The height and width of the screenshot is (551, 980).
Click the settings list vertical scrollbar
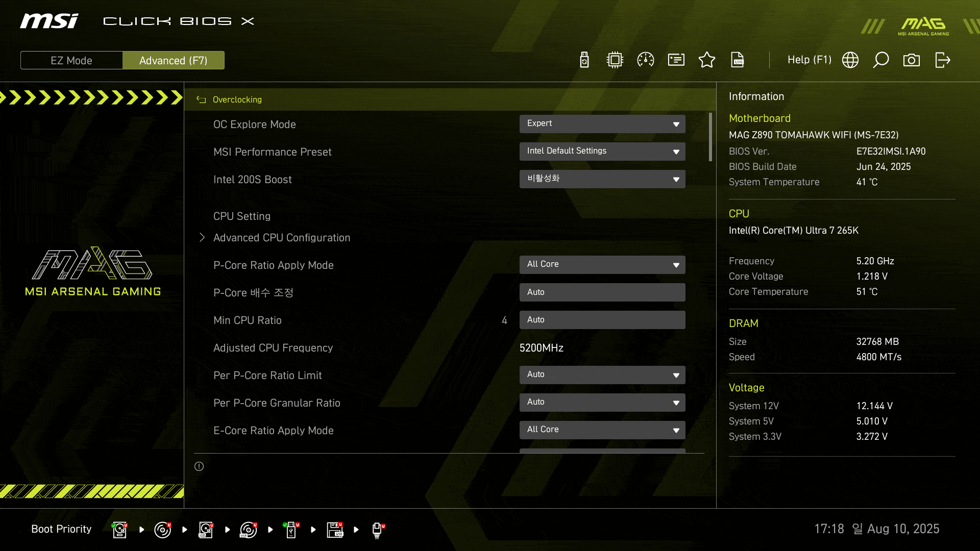[710, 137]
